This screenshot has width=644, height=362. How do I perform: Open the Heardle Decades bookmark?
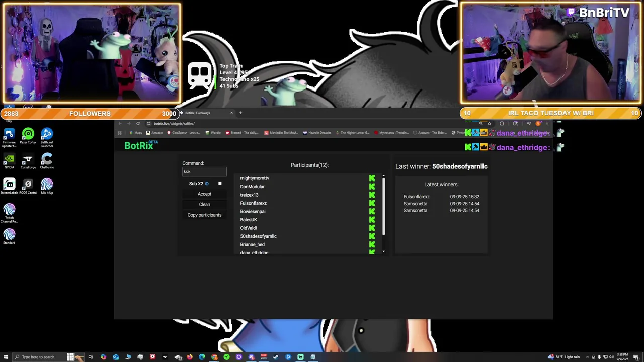coord(317,133)
